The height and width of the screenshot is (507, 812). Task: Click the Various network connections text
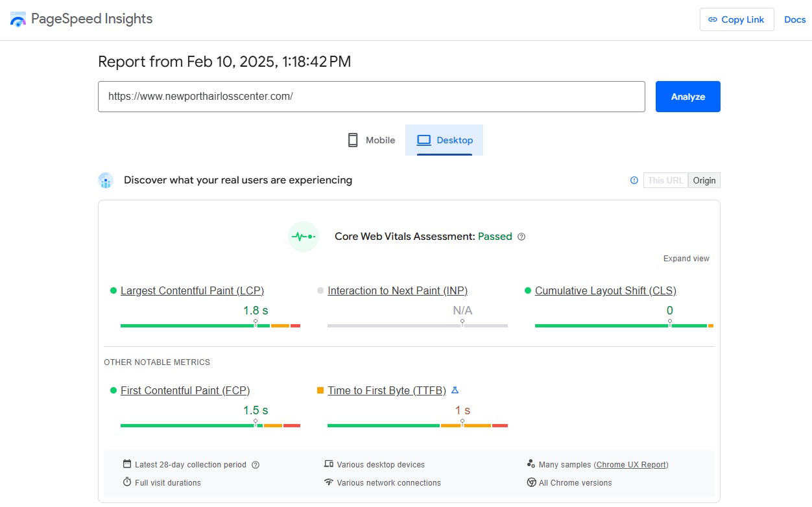point(389,483)
